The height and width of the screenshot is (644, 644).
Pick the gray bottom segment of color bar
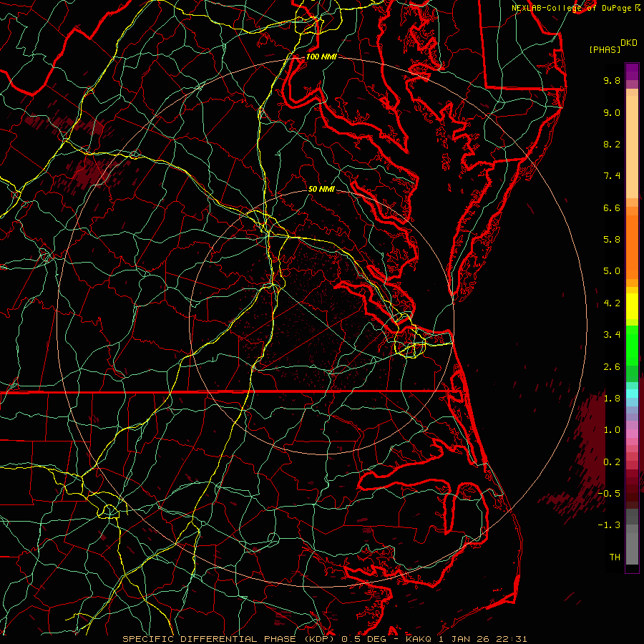632,548
